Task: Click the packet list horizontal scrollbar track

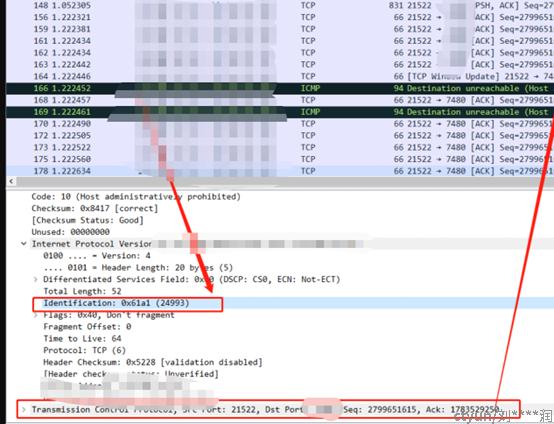Action: [x=283, y=182]
